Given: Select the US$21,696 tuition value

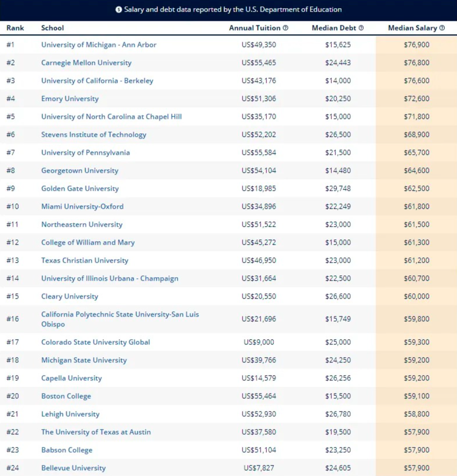Looking at the screenshot, I should 259,319.
